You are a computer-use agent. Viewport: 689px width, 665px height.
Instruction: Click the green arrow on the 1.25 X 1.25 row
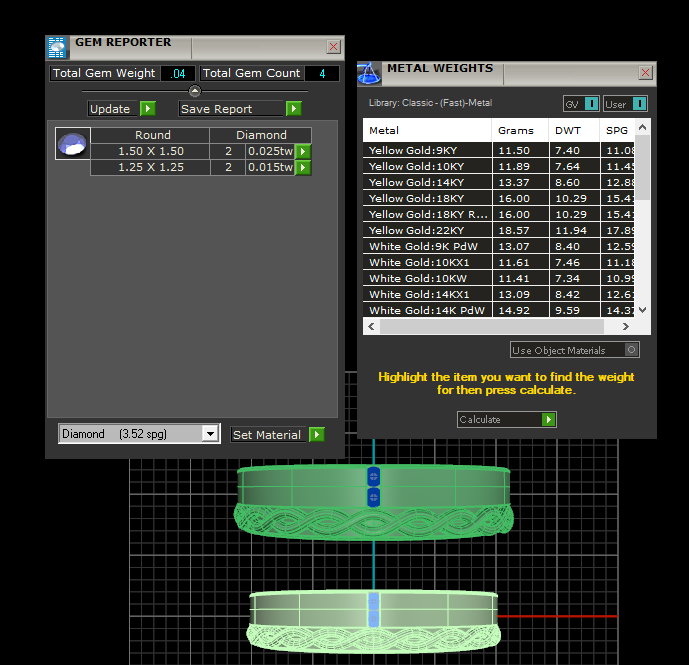(x=303, y=167)
